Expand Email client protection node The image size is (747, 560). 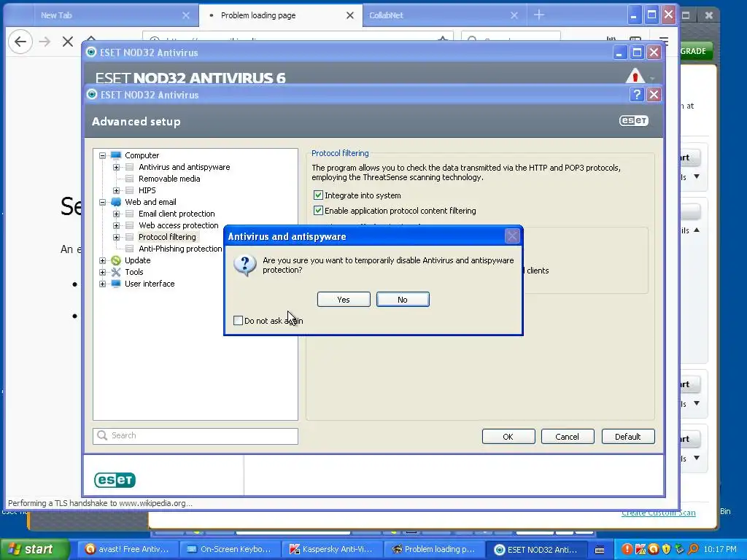(116, 214)
